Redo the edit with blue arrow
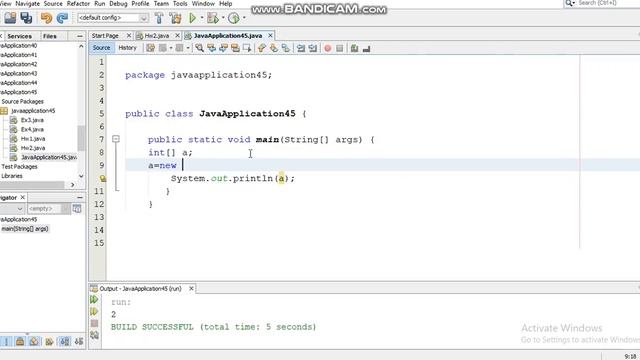Viewport: 640px width, 360px height. coord(62,18)
